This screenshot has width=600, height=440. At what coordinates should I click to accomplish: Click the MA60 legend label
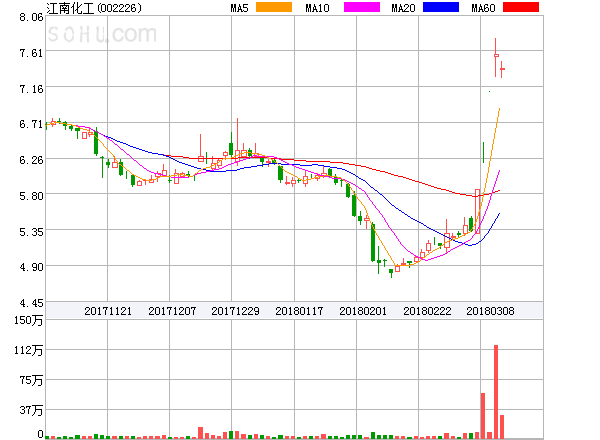pyautogui.click(x=483, y=8)
